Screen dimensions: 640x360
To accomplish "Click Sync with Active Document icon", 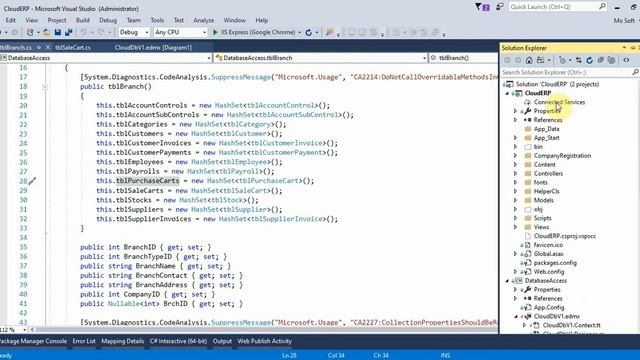I will (579, 60).
